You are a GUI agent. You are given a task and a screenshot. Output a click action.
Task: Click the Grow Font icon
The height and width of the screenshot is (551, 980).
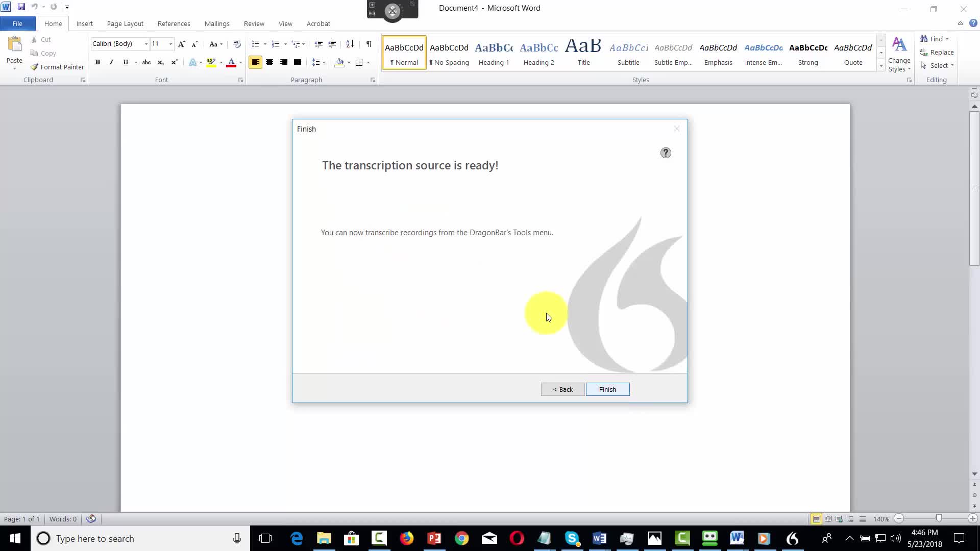click(181, 44)
